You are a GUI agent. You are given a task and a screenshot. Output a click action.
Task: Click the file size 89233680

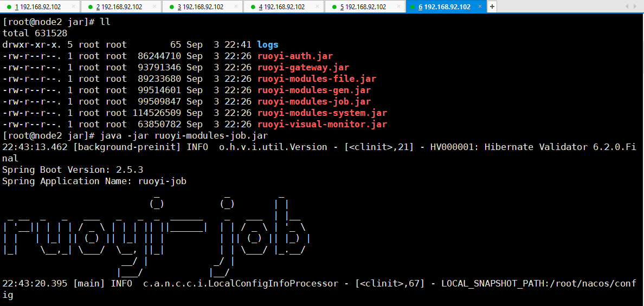tap(160, 79)
